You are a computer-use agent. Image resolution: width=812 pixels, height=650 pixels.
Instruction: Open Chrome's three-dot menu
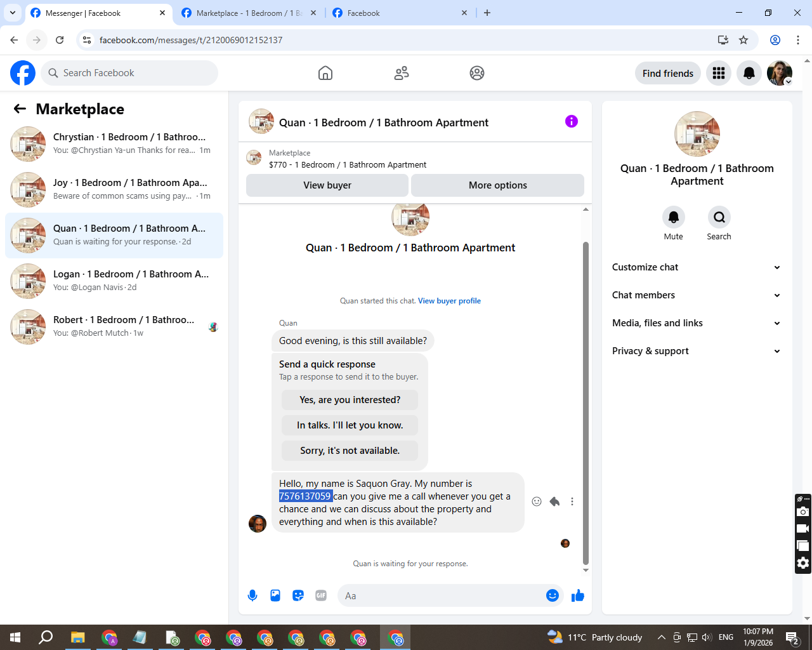pos(798,40)
